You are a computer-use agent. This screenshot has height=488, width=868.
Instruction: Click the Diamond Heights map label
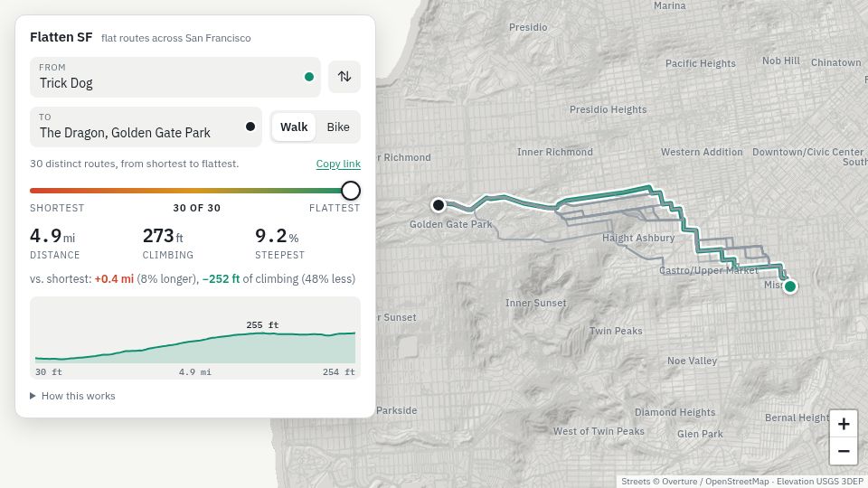(x=675, y=412)
